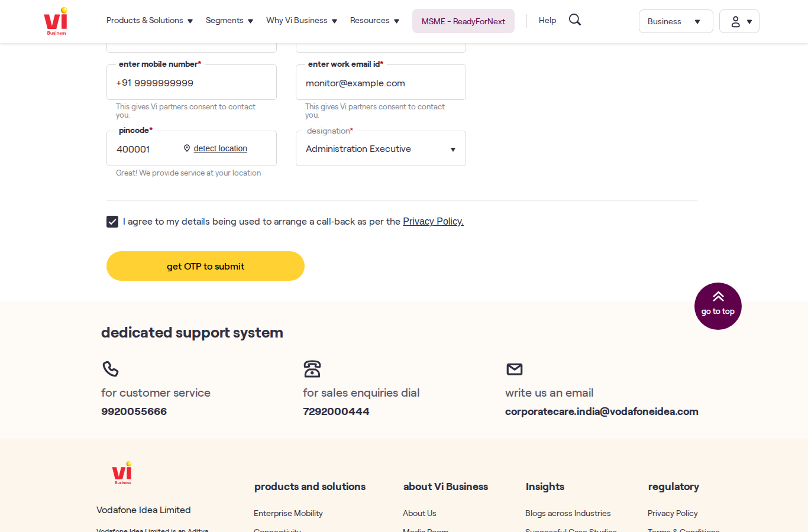Open the search magnifier icon

[575, 20]
